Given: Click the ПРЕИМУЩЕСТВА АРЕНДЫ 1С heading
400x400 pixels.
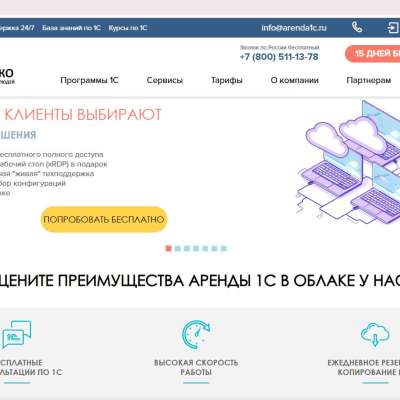Looking at the screenshot, I should coord(167,281).
